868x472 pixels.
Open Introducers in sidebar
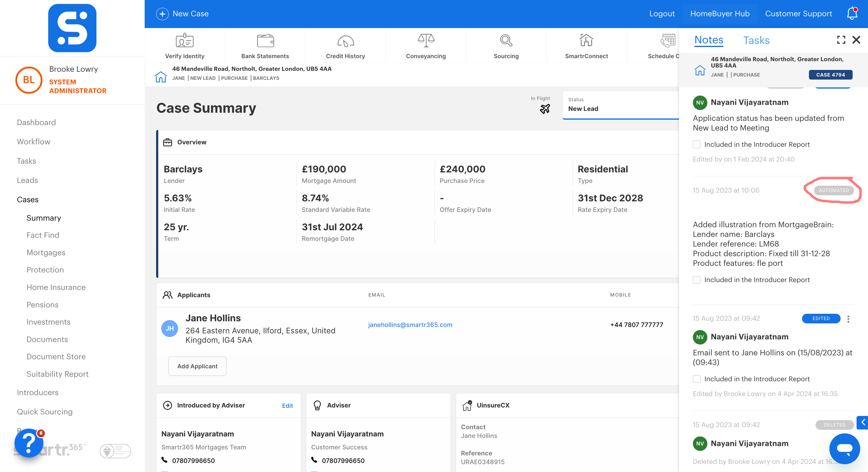click(38, 392)
